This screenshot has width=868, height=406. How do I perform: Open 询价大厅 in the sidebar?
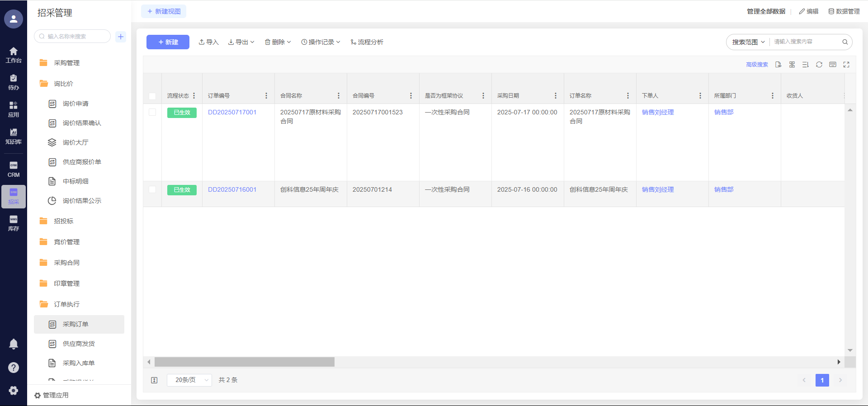pos(75,142)
